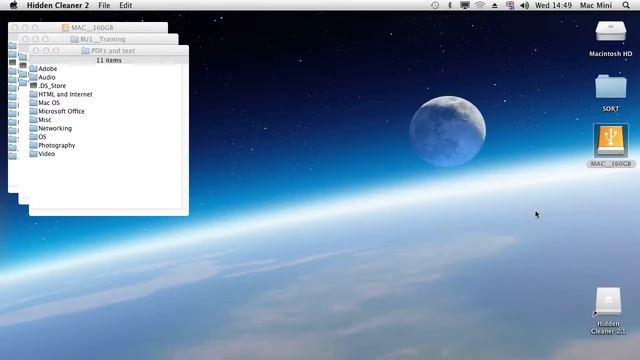Open the clock showing Wed 14:49
Image resolution: width=640 pixels, height=360 pixels.
[553, 5]
